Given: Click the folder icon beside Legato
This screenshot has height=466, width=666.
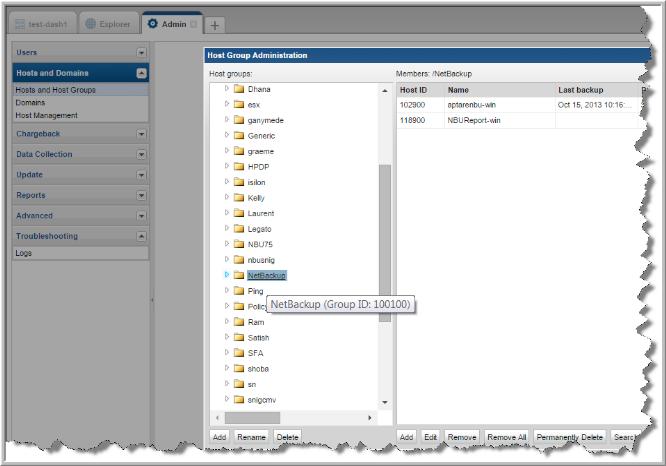Looking at the screenshot, I should pos(239,229).
